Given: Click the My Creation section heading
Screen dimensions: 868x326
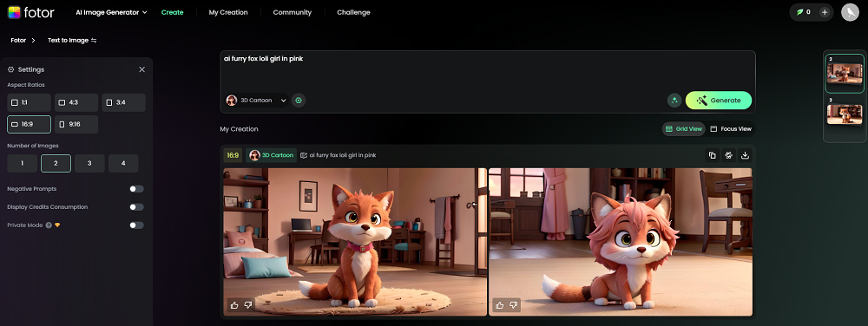Looking at the screenshot, I should coord(239,128).
